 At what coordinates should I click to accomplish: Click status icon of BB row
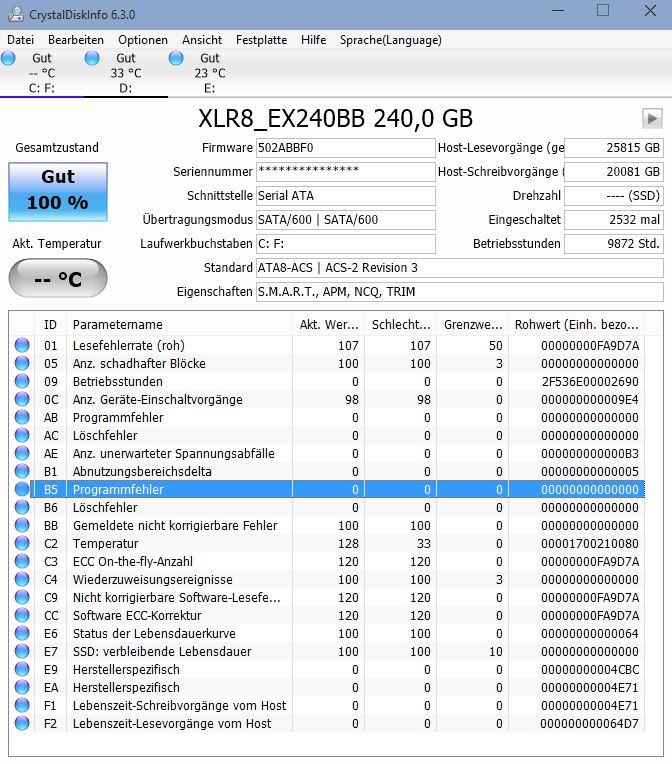pos(22,525)
